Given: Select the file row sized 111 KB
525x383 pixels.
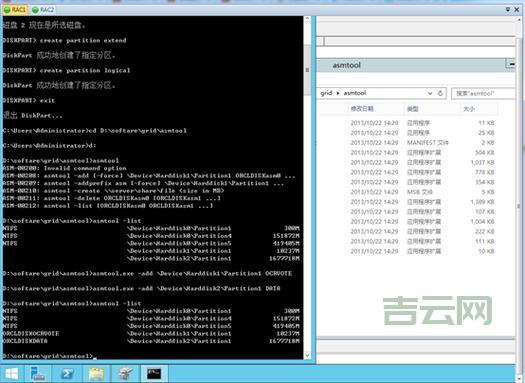Looking at the screenshot, I should [x=408, y=241].
